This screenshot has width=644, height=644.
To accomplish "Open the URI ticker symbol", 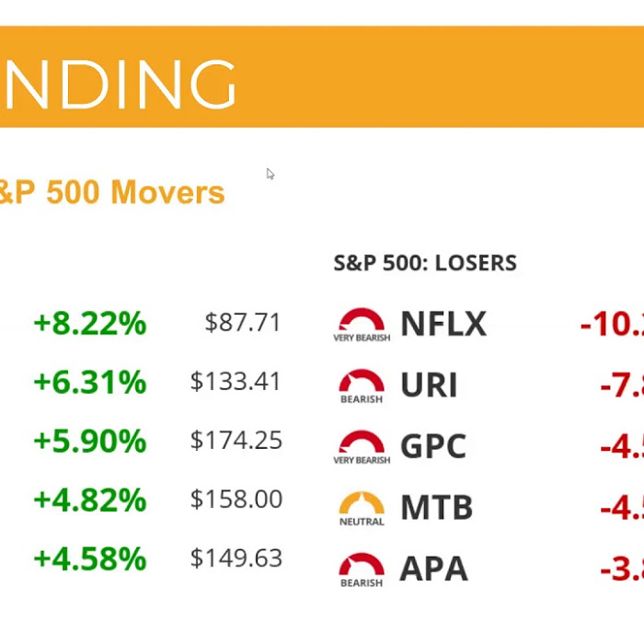I will coord(429,385).
